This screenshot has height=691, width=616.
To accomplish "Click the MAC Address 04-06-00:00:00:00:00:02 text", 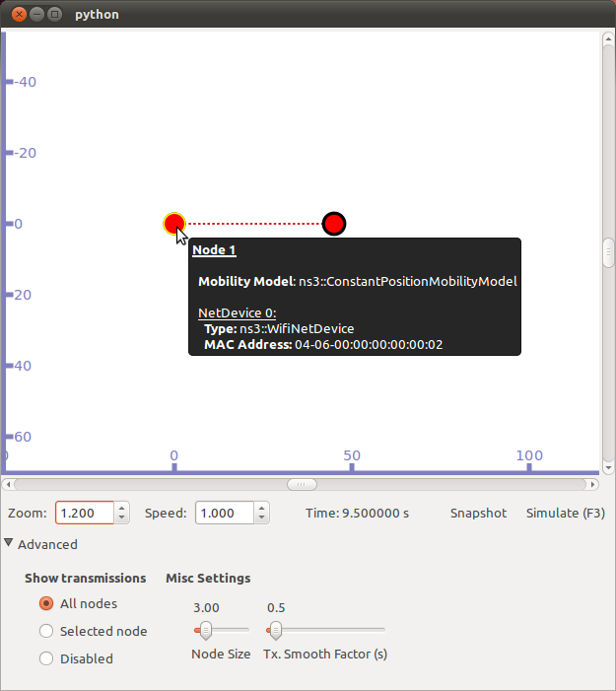I will pyautogui.click(x=323, y=345).
